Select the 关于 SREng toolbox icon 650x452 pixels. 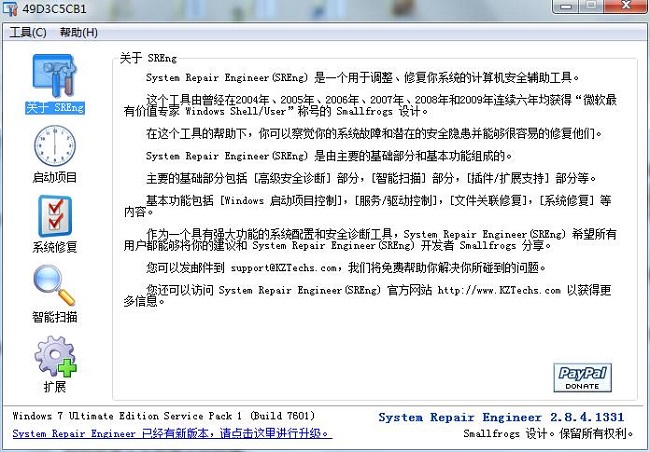tap(55, 76)
